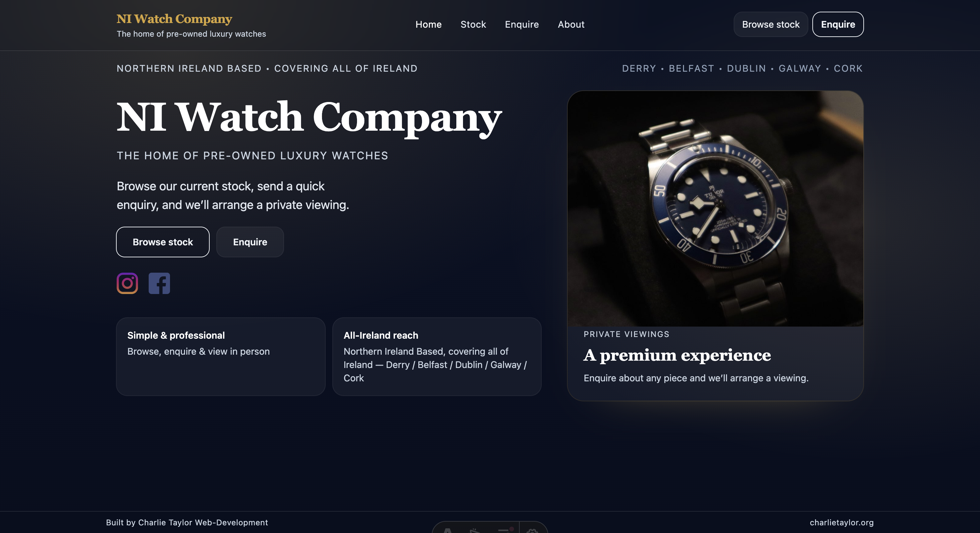Select the inspect cursor icon in dev toolbar

click(x=475, y=530)
